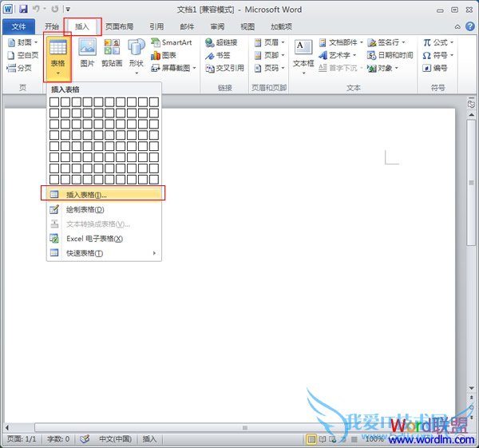
Task: Click the Undo icon in quick access toolbar
Action: 36,9
